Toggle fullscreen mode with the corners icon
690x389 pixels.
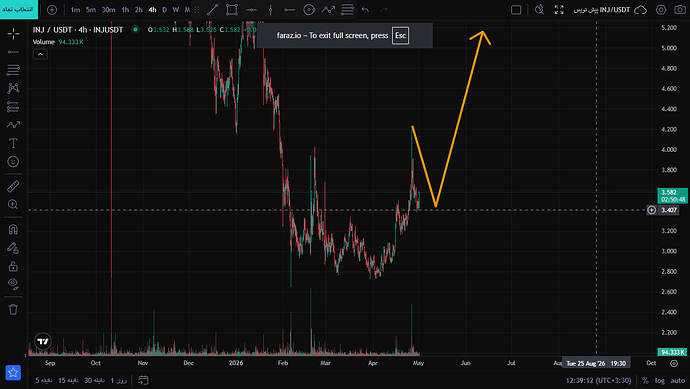pos(559,10)
